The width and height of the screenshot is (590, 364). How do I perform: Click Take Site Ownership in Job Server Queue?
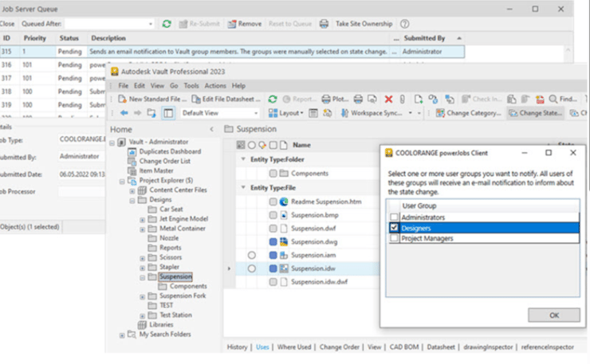[364, 24]
